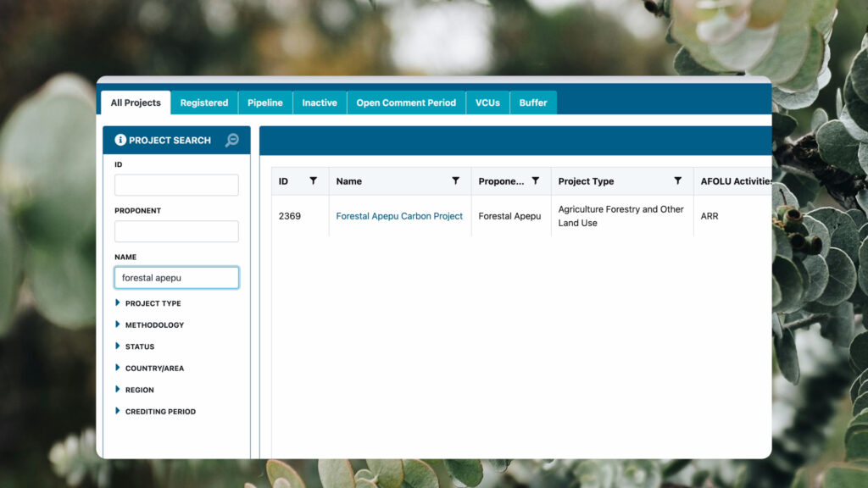Image resolution: width=868 pixels, height=488 pixels.
Task: Open the filter icon on ID column
Action: pos(313,180)
